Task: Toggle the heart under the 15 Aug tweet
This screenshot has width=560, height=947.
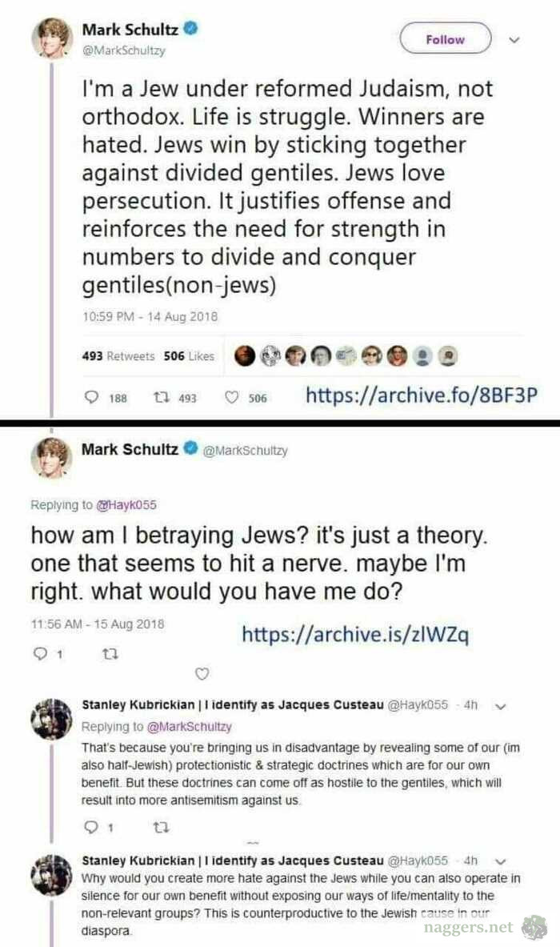Action: pyautogui.click(x=202, y=672)
